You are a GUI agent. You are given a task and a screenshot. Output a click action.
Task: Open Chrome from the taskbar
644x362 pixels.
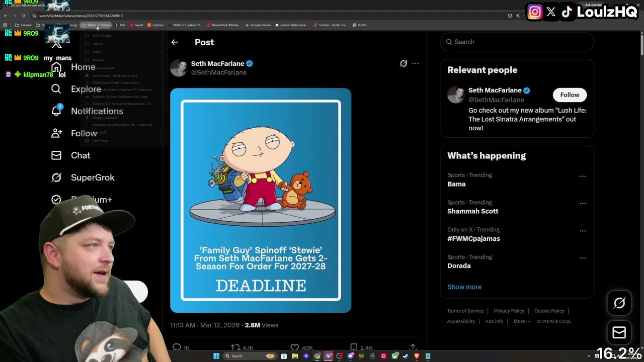(x=317, y=356)
